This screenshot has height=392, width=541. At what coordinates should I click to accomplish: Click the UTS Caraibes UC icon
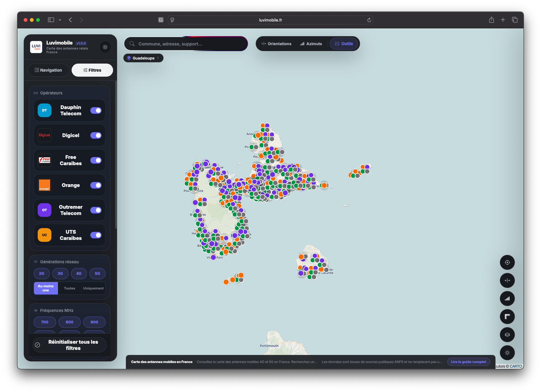pyautogui.click(x=45, y=235)
